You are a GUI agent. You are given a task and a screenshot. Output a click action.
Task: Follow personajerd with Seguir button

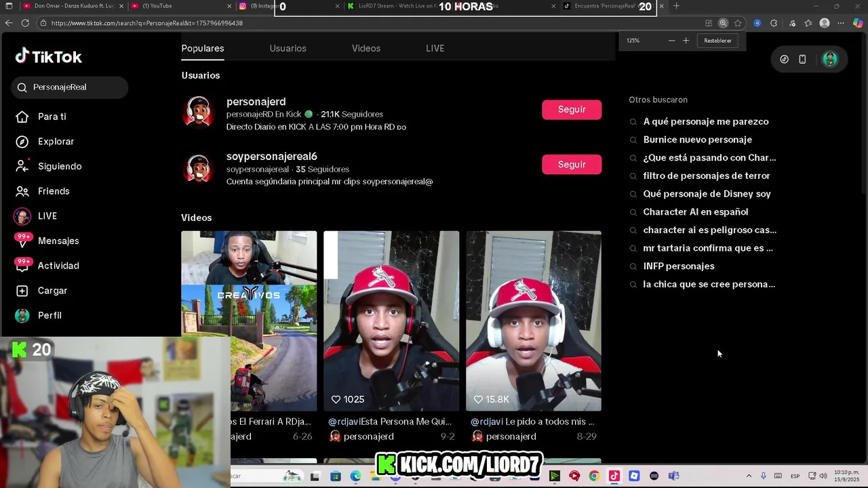[572, 110]
